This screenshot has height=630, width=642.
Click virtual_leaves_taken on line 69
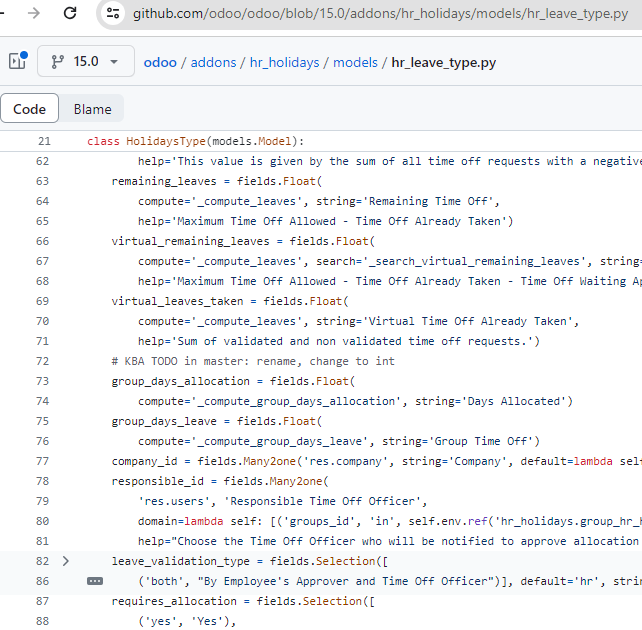point(177,301)
